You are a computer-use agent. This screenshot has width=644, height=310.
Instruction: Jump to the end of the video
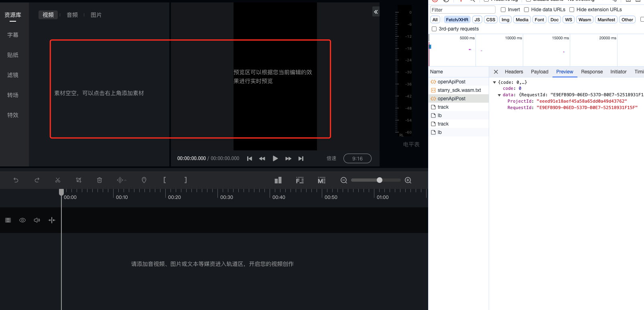coord(301,158)
